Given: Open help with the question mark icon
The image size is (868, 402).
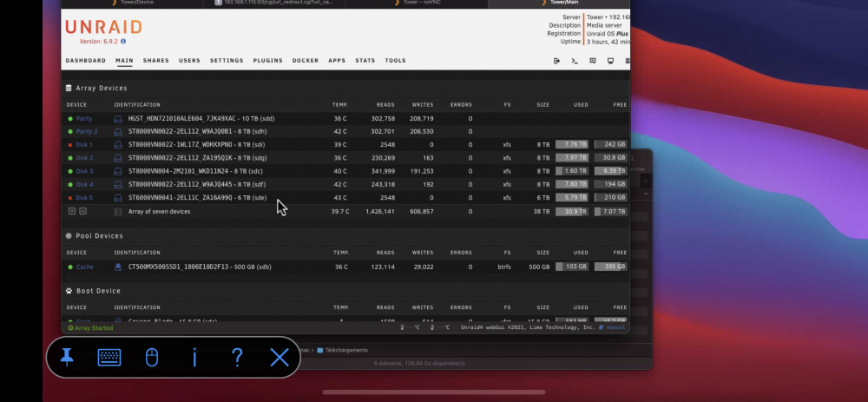Looking at the screenshot, I should click(237, 358).
